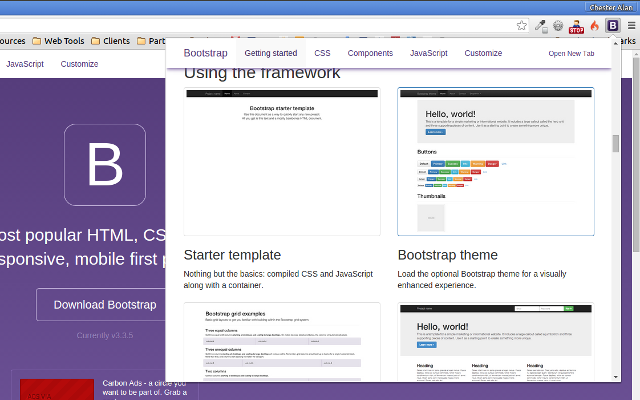
Task: Open the Clients bookmarks folder
Action: tap(111, 41)
